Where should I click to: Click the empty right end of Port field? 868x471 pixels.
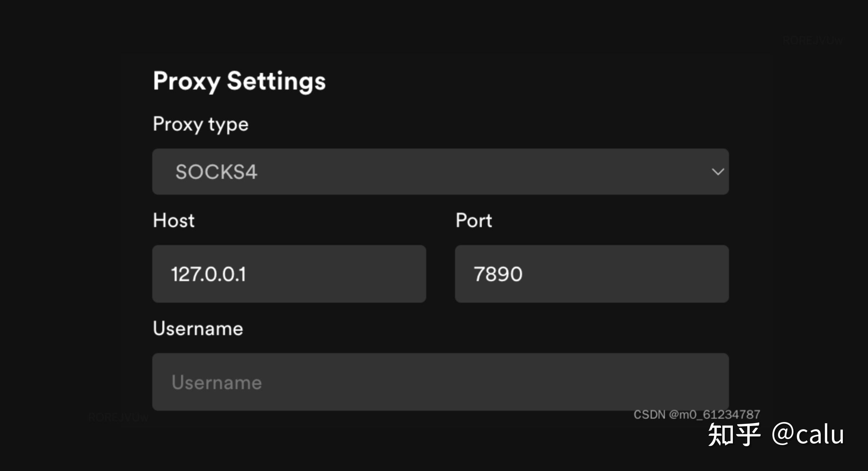(685, 274)
